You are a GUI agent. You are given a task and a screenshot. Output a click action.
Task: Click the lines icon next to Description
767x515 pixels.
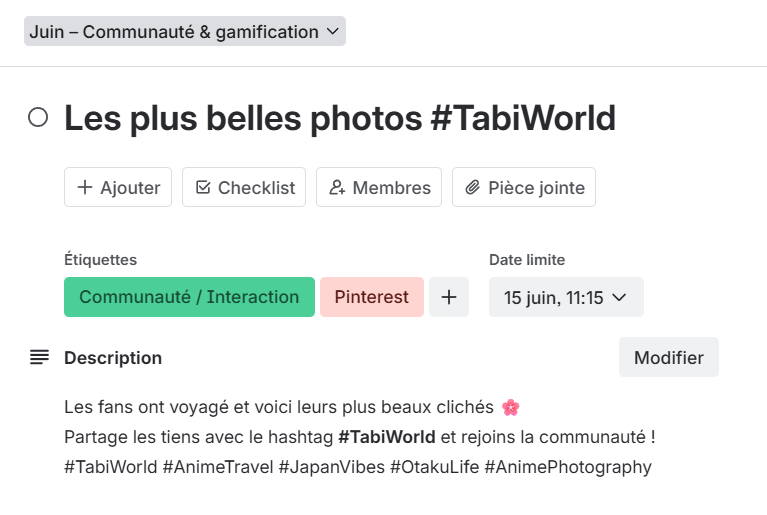39,357
